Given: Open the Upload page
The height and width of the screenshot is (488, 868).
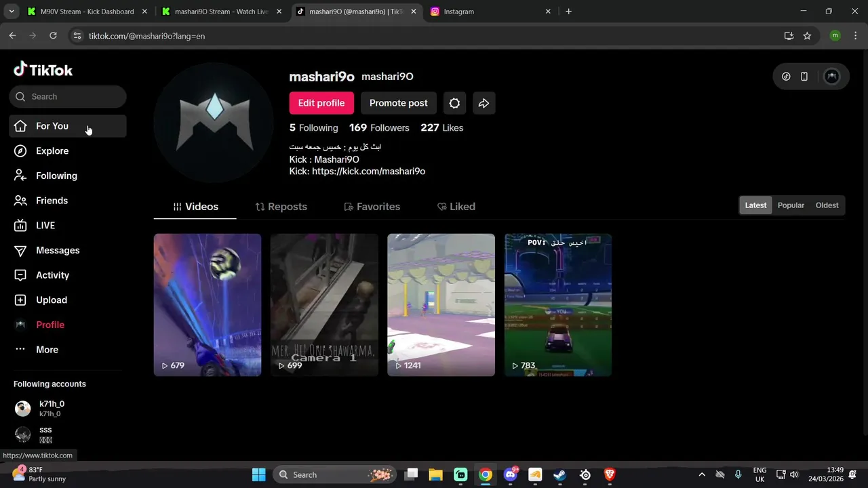Looking at the screenshot, I should (x=68, y=300).
